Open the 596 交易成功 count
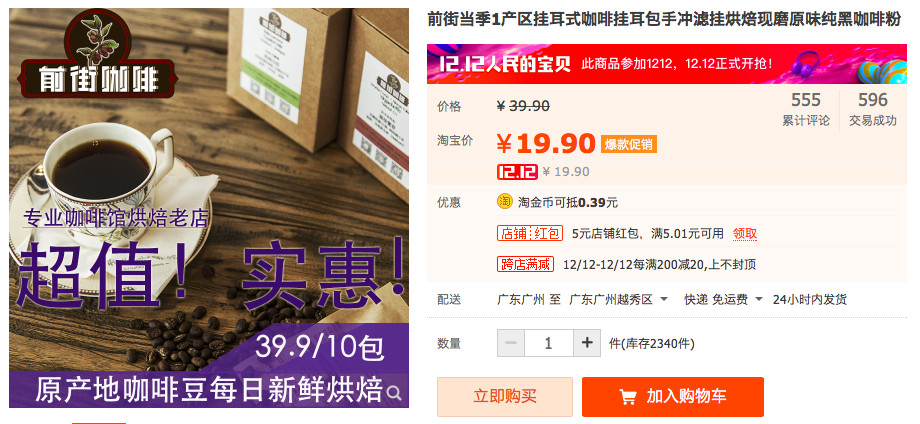Screen dimensions: 920x424 (x=873, y=110)
